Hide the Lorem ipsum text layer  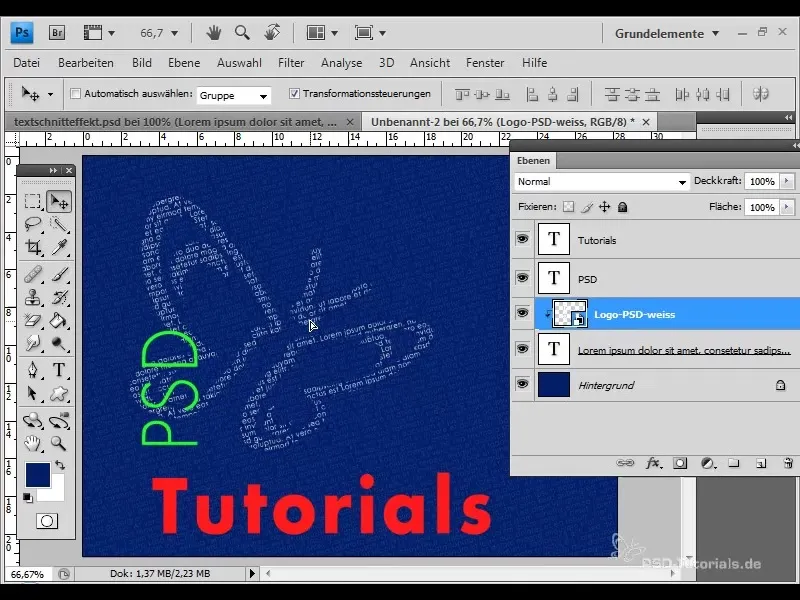coord(522,348)
